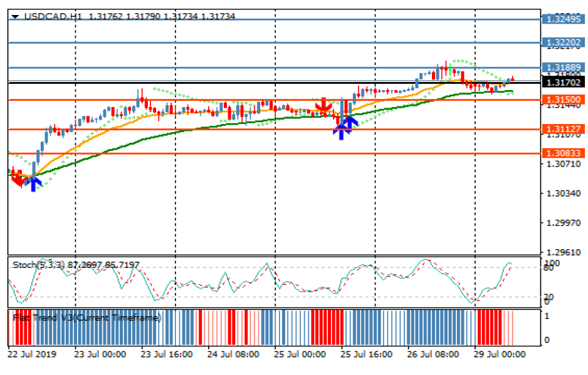The width and height of the screenshot is (588, 375).
Task: Select the orange 1.30833 support label
Action: coord(562,153)
